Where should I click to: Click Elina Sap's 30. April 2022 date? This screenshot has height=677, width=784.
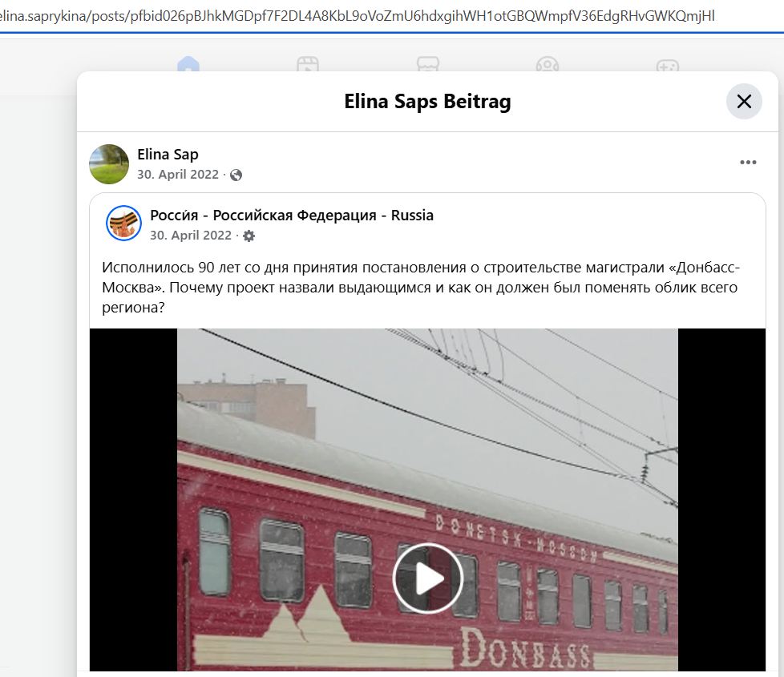(x=178, y=175)
